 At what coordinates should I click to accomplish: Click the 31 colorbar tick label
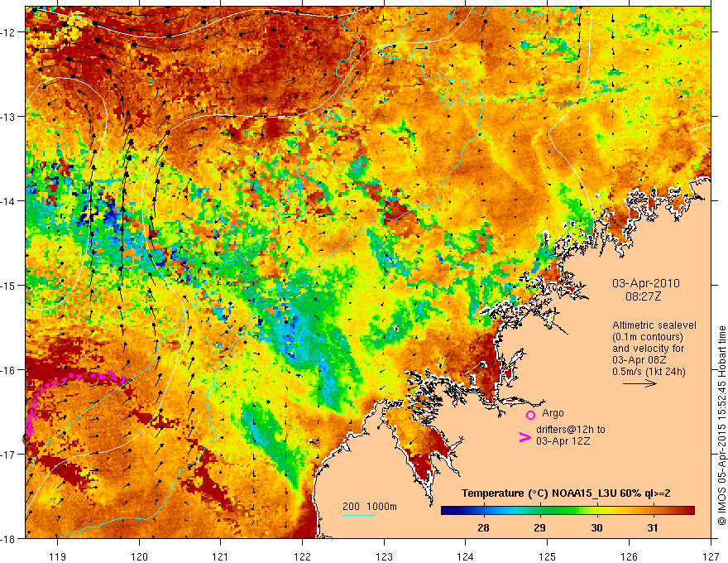point(653,527)
